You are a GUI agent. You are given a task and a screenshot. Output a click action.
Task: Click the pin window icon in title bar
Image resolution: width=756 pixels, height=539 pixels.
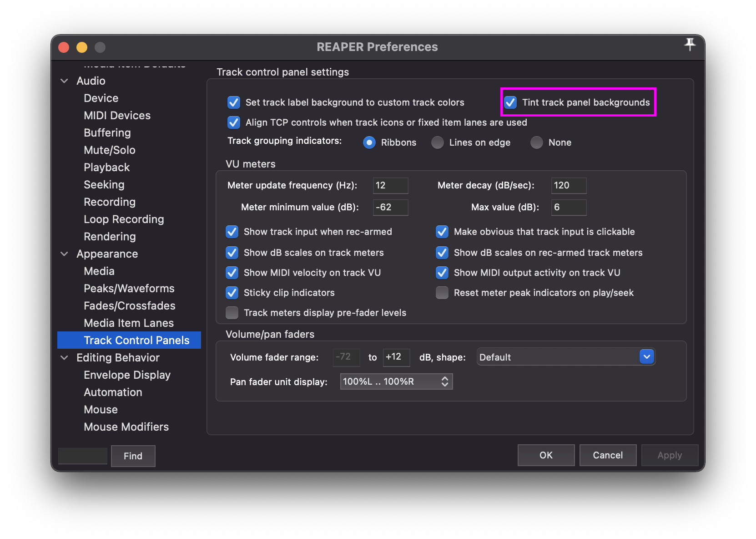pyautogui.click(x=690, y=45)
